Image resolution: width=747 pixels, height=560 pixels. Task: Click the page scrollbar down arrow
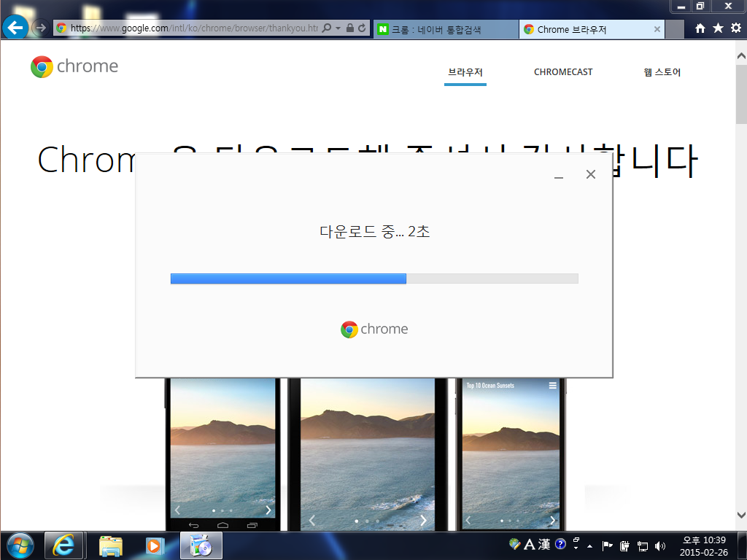point(741,515)
